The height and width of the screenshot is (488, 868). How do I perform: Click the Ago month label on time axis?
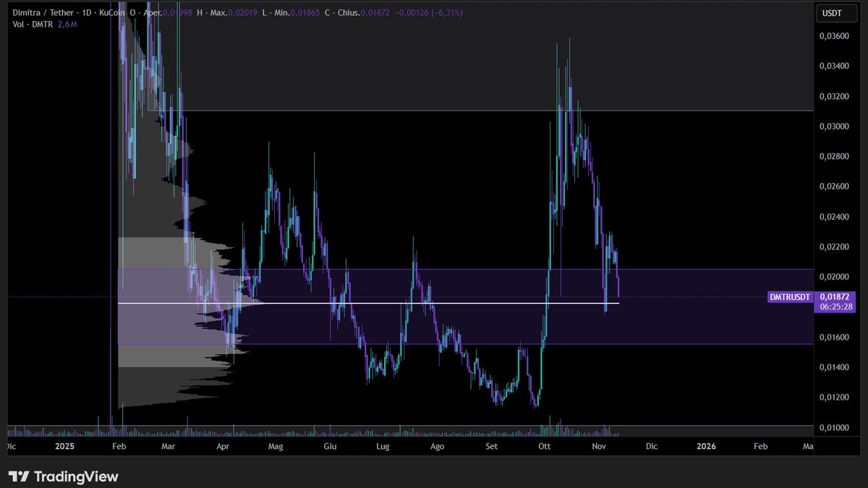437,446
